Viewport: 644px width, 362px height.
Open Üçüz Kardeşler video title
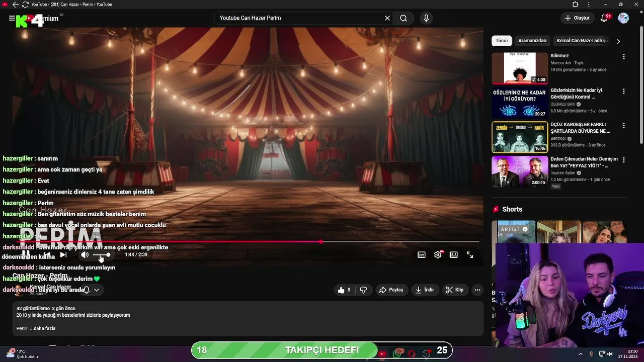(580, 128)
